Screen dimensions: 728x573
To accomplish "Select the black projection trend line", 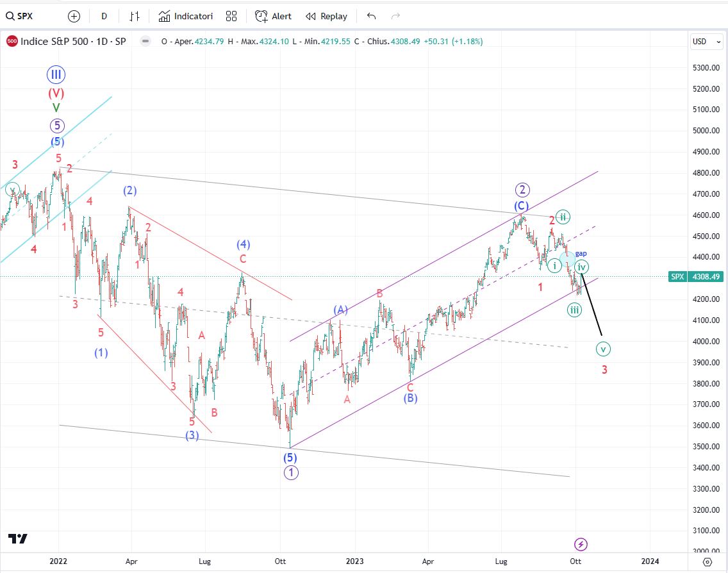I will coord(592,305).
